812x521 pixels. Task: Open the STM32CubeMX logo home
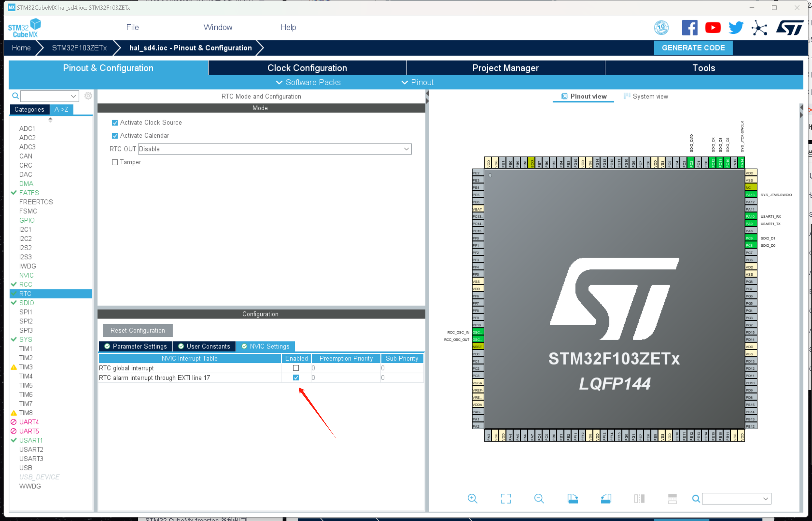[24, 28]
